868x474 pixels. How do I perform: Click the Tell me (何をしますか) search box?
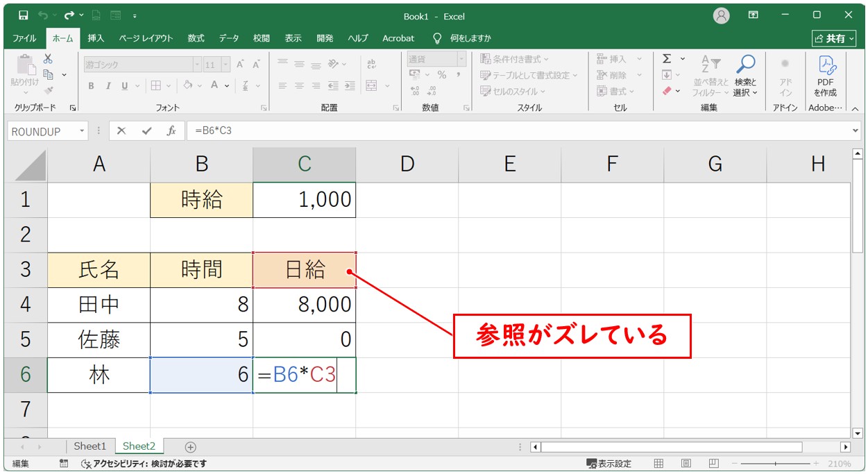pyautogui.click(x=463, y=38)
